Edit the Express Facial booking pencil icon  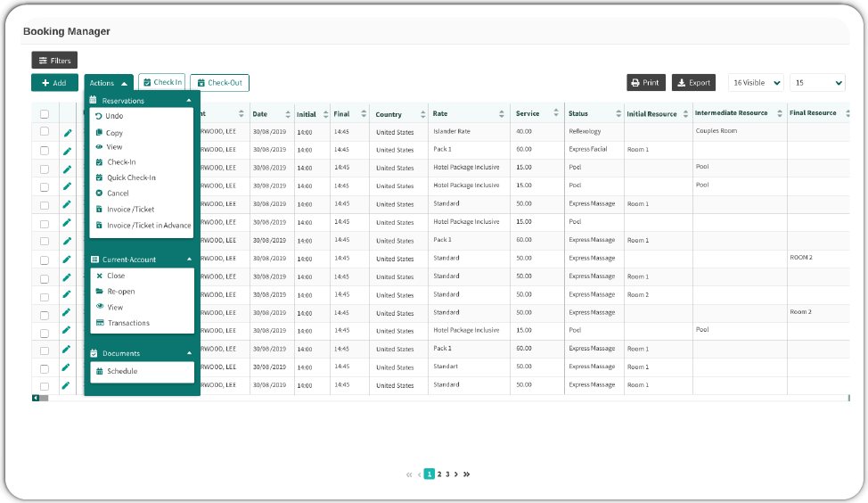(x=67, y=151)
